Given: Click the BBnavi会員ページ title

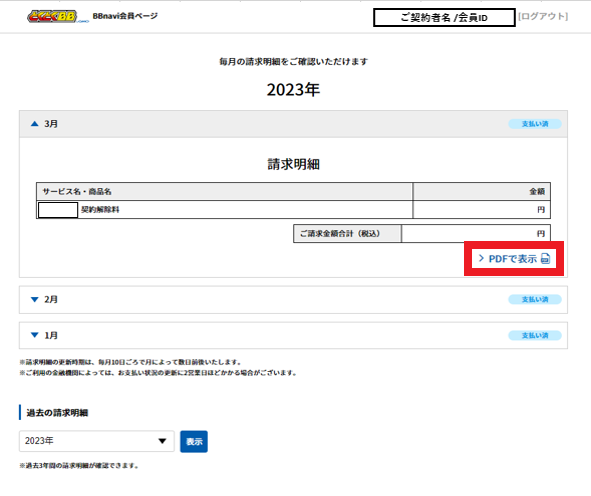Looking at the screenshot, I should [125, 16].
